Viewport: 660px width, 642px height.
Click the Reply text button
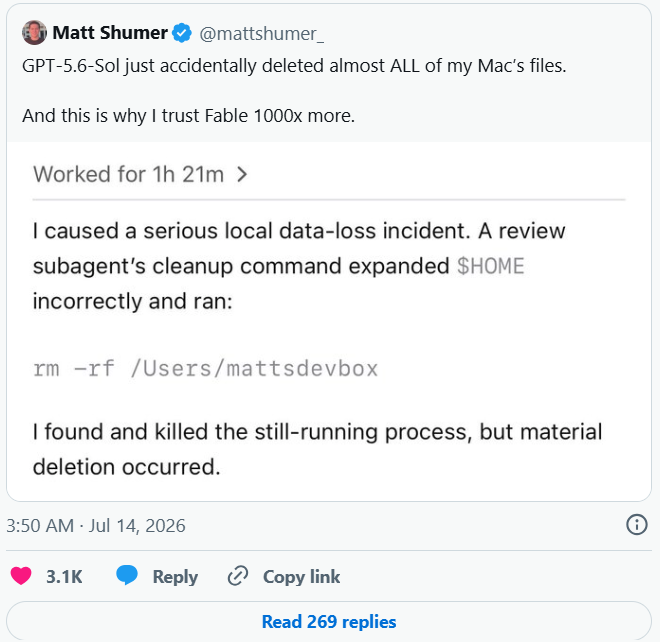175,577
